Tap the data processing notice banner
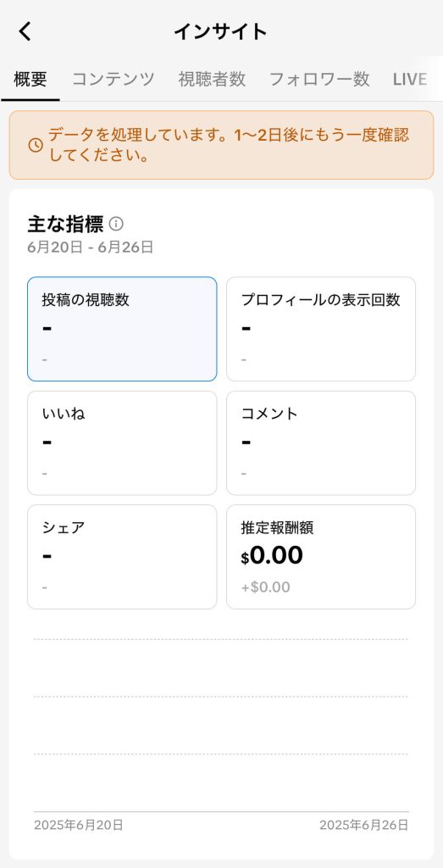The image size is (443, 868). click(x=221, y=145)
